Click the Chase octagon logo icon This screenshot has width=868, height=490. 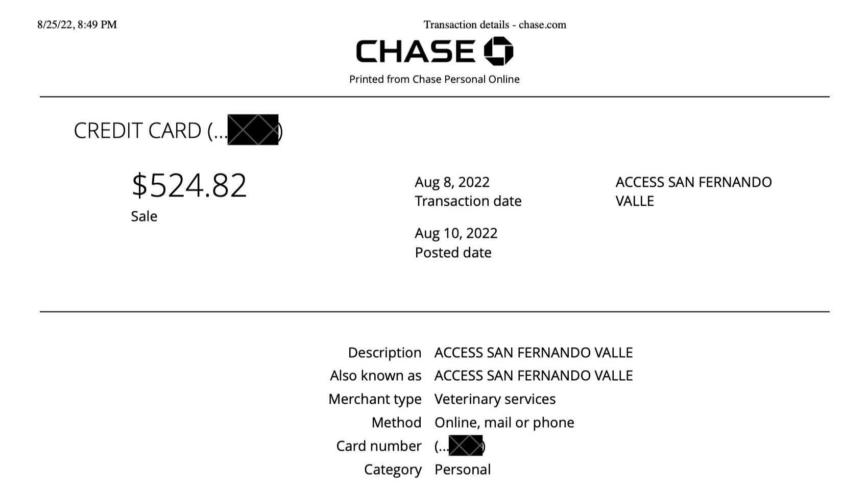point(498,51)
